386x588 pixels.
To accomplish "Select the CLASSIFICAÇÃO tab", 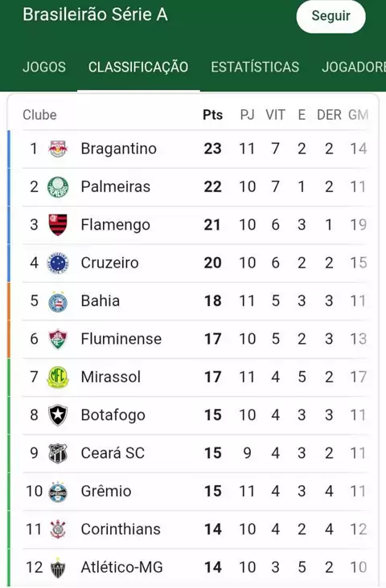I will pyautogui.click(x=138, y=67).
